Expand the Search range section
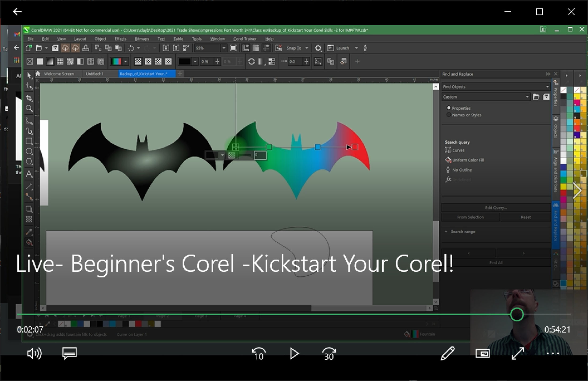588x381 pixels. tap(446, 231)
